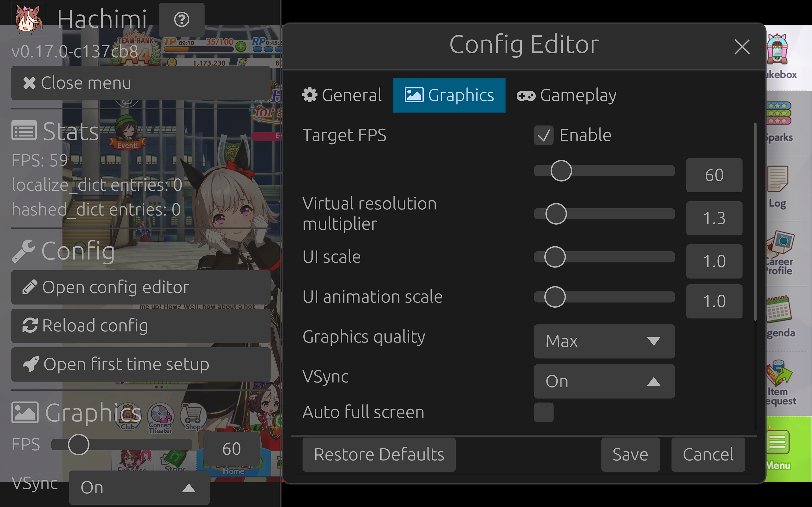Image resolution: width=812 pixels, height=507 pixels.
Task: Click the help question mark icon
Action: tap(181, 19)
